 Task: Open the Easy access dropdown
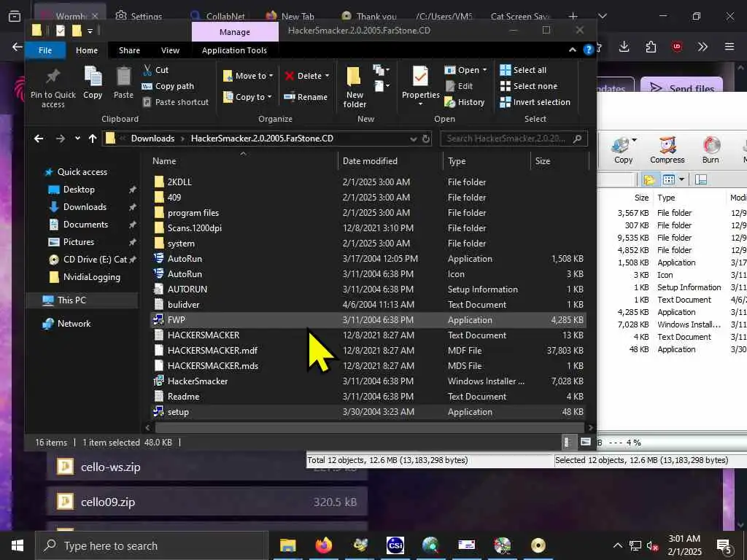click(x=382, y=86)
